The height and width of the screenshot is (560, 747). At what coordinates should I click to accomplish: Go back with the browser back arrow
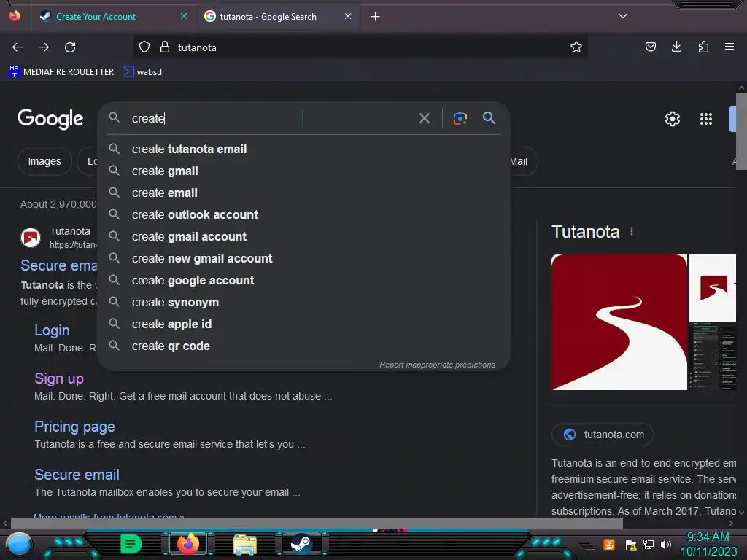tap(18, 47)
